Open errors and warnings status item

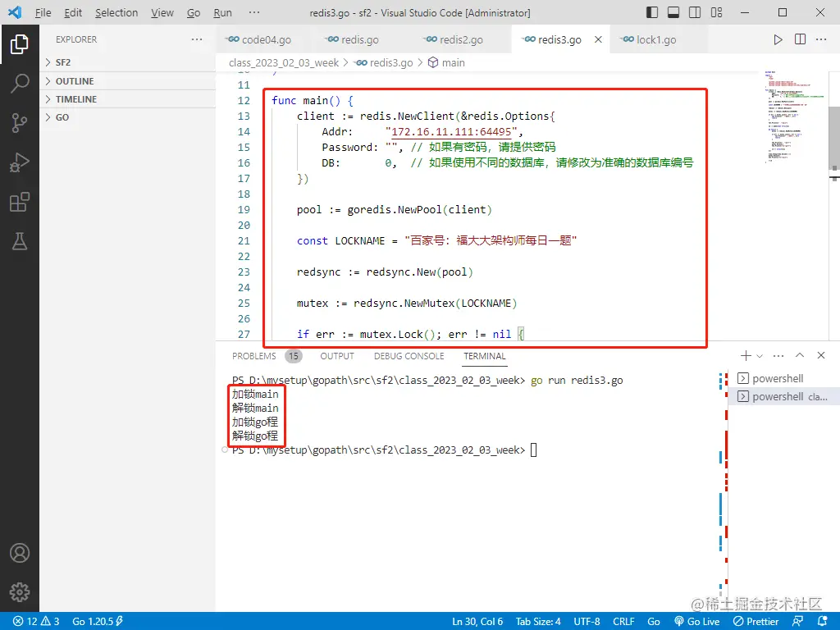point(36,622)
